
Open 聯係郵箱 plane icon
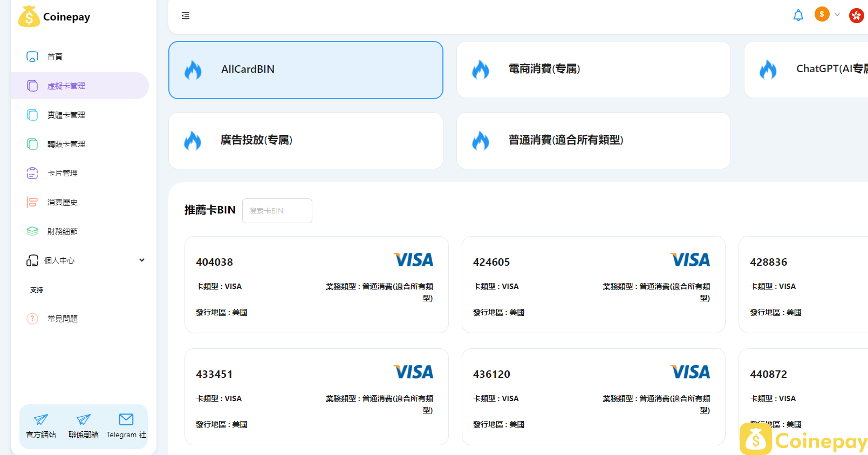pyautogui.click(x=84, y=419)
